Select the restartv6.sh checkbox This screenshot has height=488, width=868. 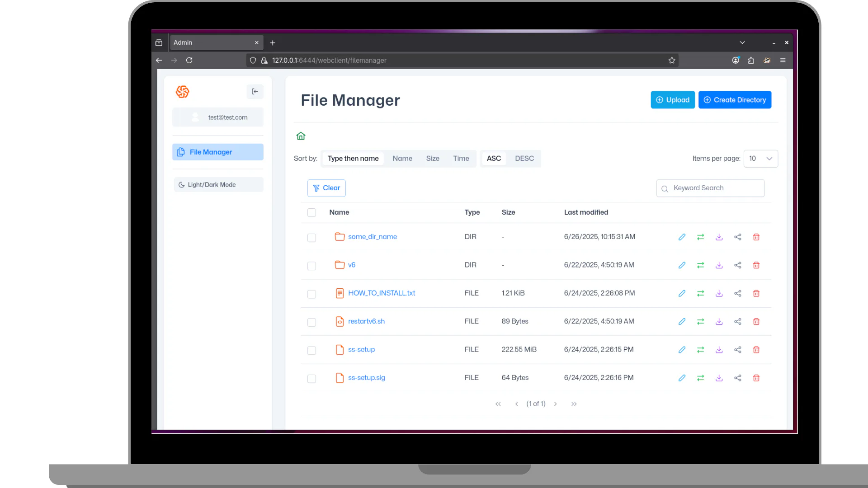[311, 322]
